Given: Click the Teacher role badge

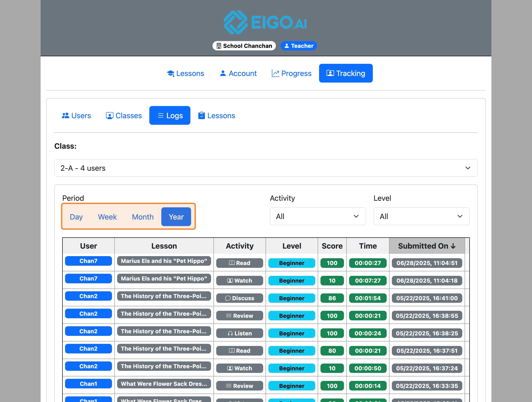Looking at the screenshot, I should (x=299, y=46).
